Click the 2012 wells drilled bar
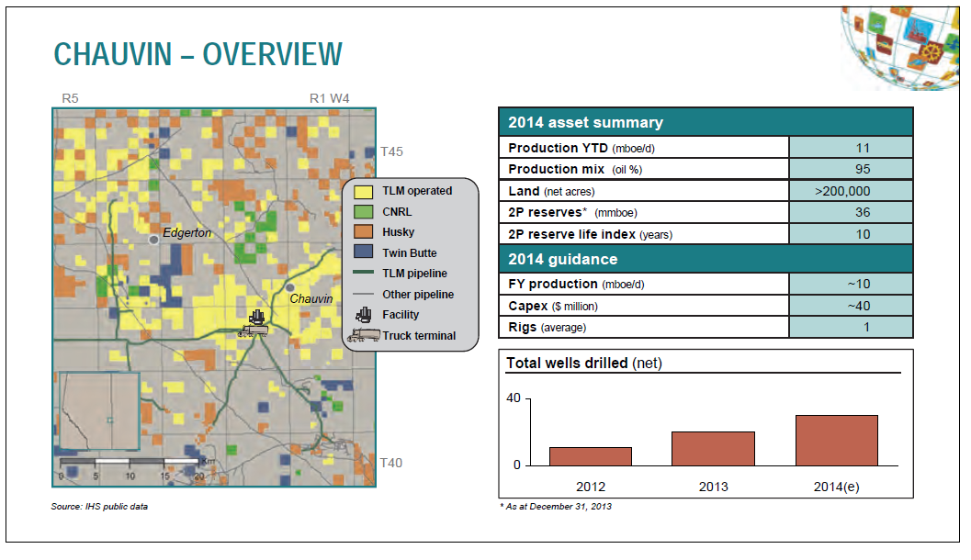Viewport: 971px width, 560px height. pyautogui.click(x=591, y=456)
